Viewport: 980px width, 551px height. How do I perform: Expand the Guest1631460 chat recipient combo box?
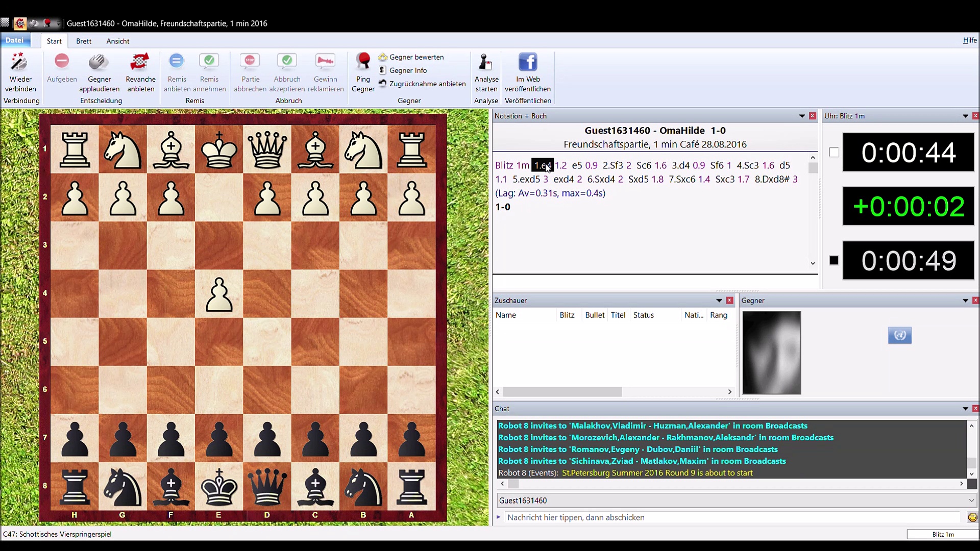(x=971, y=500)
